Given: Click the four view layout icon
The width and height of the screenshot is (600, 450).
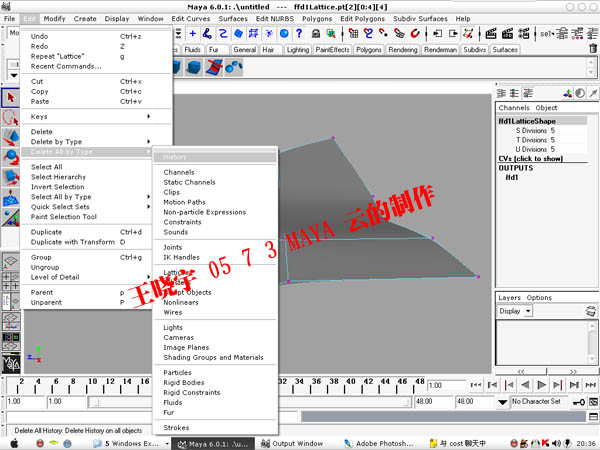Looking at the screenshot, I should (11, 280).
